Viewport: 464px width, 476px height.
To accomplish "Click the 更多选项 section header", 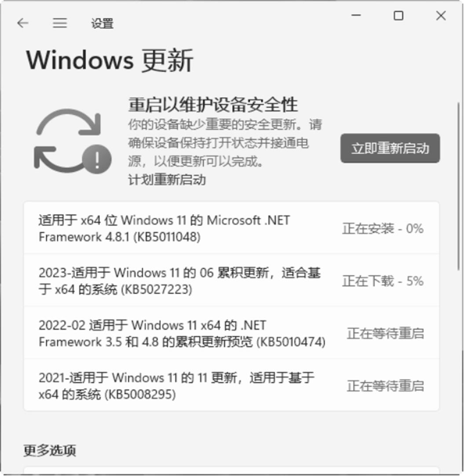I will 50,450.
